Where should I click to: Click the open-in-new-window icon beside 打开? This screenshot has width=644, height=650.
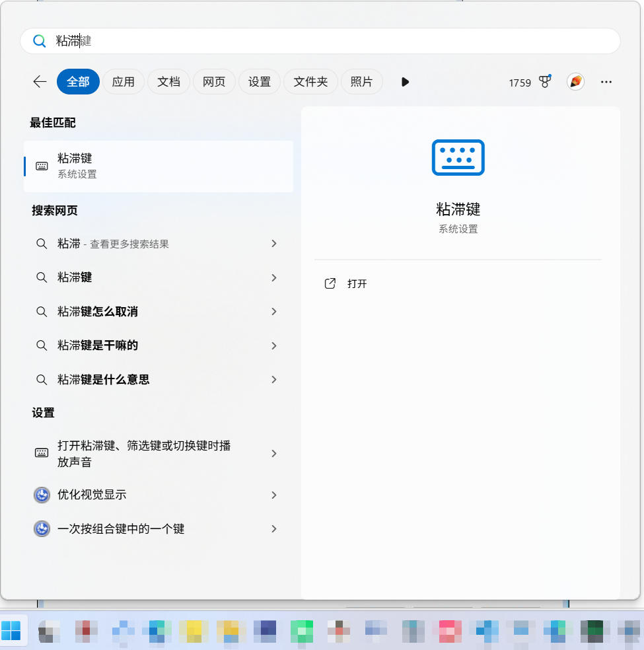coord(330,283)
